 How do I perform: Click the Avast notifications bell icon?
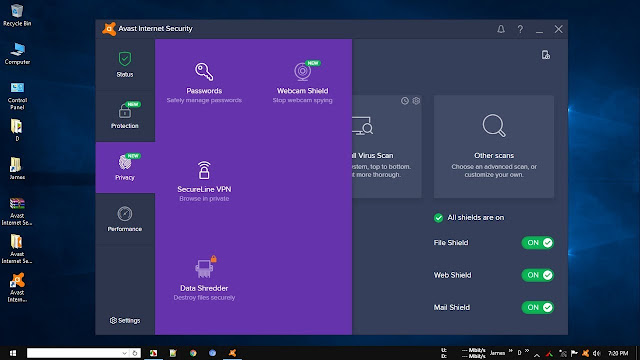pos(501,29)
